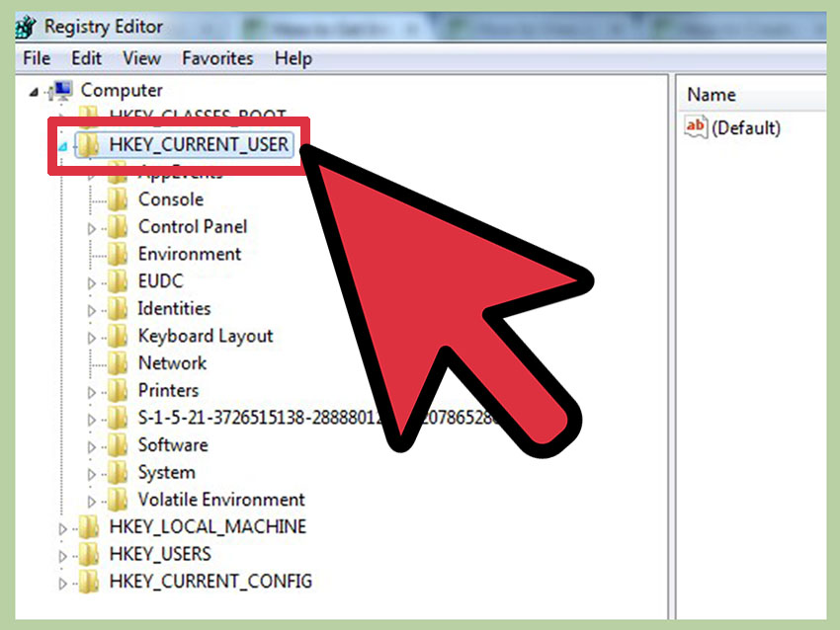Screen dimensions: 840x630
Task: Click the Control Panel folder icon
Action: [118, 227]
